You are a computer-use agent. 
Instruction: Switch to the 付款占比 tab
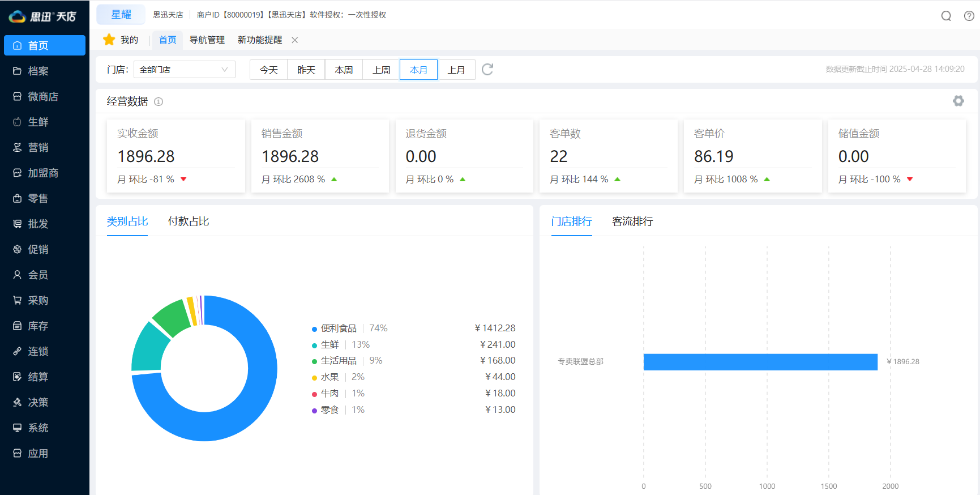pos(189,221)
